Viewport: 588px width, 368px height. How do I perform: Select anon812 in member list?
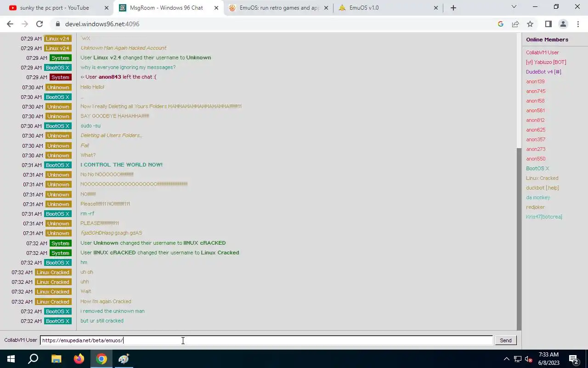[x=535, y=120]
